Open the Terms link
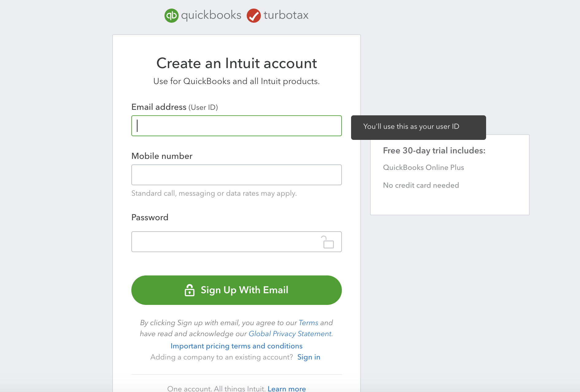The width and height of the screenshot is (580, 392). point(308,323)
